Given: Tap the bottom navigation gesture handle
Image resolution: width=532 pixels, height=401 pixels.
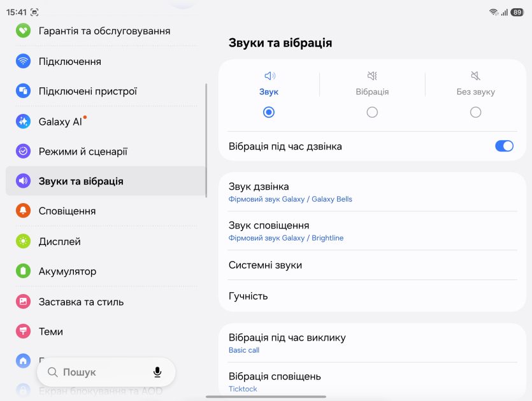Looking at the screenshot, I should coord(266,397).
